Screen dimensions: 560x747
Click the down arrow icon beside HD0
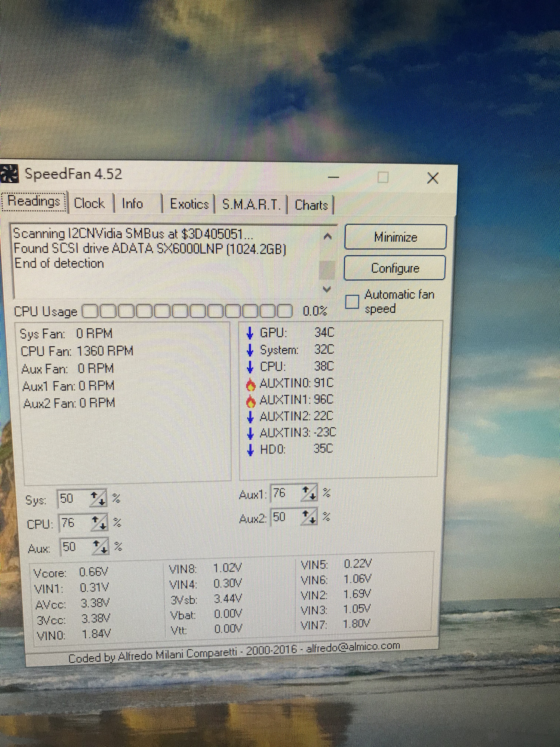pyautogui.click(x=250, y=450)
